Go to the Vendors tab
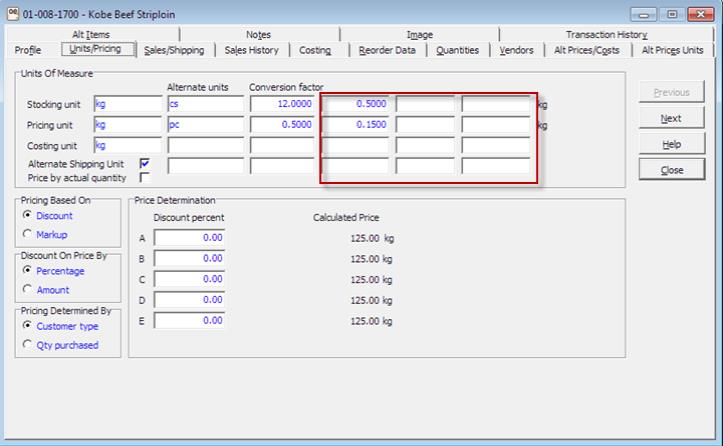Viewport: 723px width, 446px height. [x=516, y=50]
